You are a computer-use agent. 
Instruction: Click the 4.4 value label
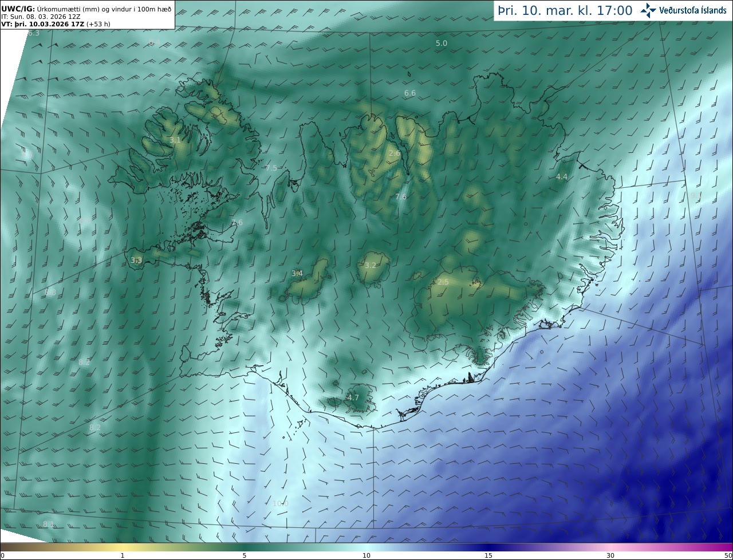tap(562, 176)
